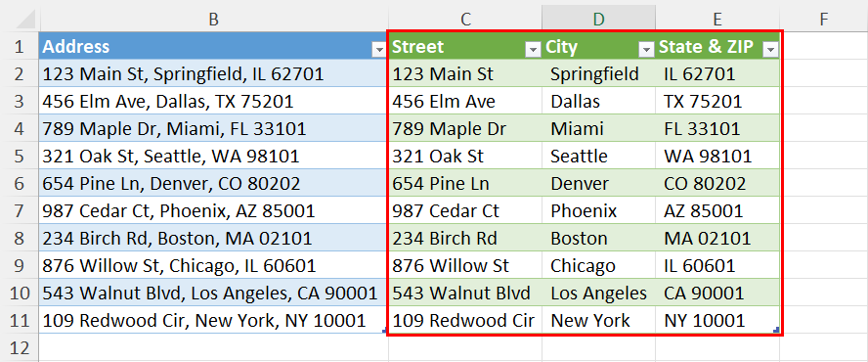Image resolution: width=868 pixels, height=362 pixels.
Task: Select row 3 header
Action: tap(20, 101)
